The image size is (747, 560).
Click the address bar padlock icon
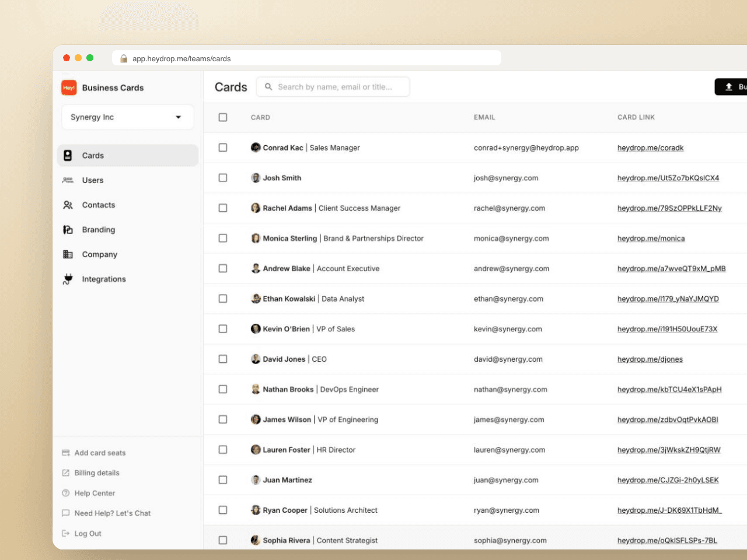click(x=124, y=59)
